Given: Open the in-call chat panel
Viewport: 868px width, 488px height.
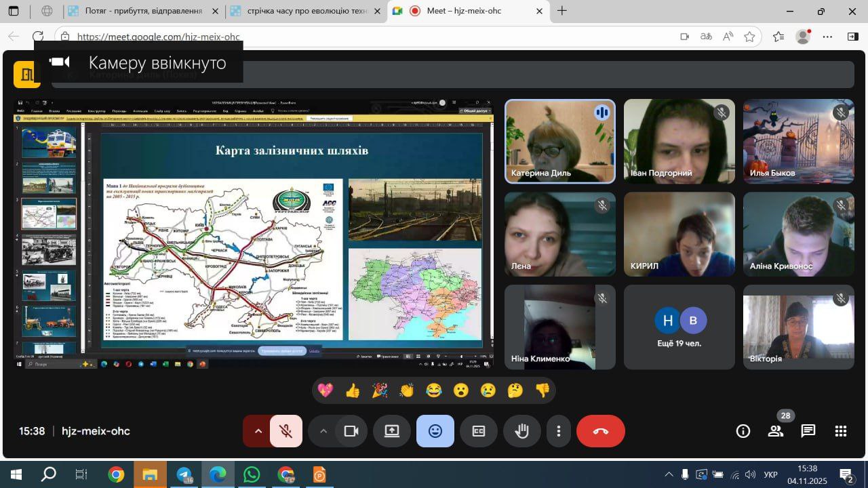Looking at the screenshot, I should 808,431.
